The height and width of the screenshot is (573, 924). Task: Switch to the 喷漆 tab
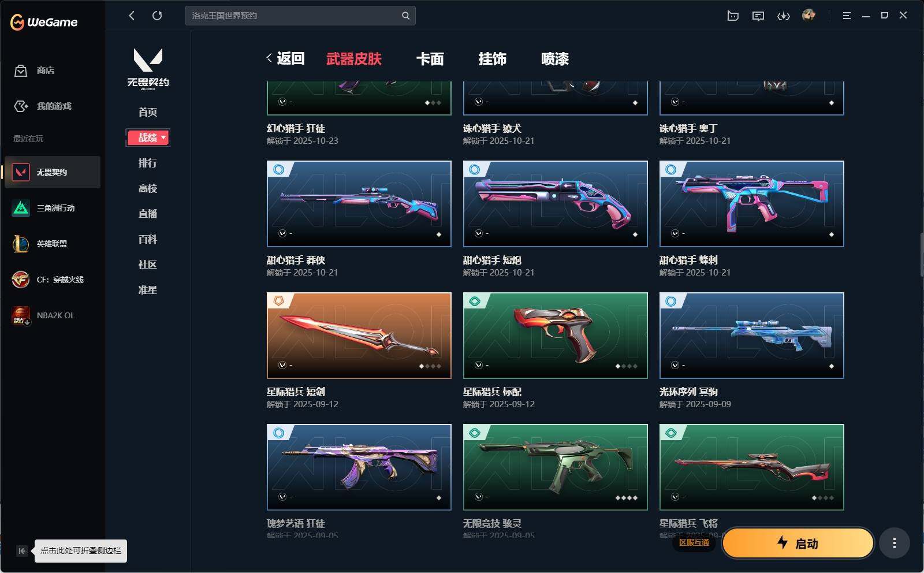click(555, 59)
